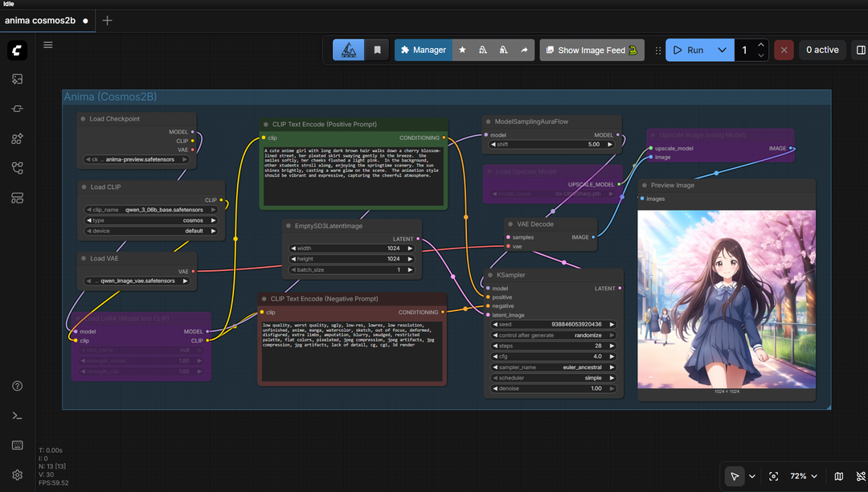Open the templates sidebar icon
The height and width of the screenshot is (492, 868).
(17, 198)
